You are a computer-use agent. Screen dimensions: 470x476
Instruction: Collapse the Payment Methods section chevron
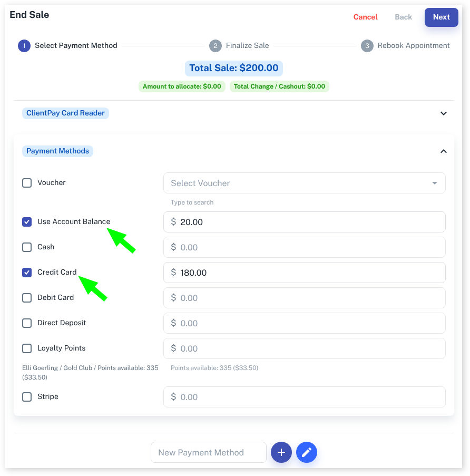tap(443, 151)
